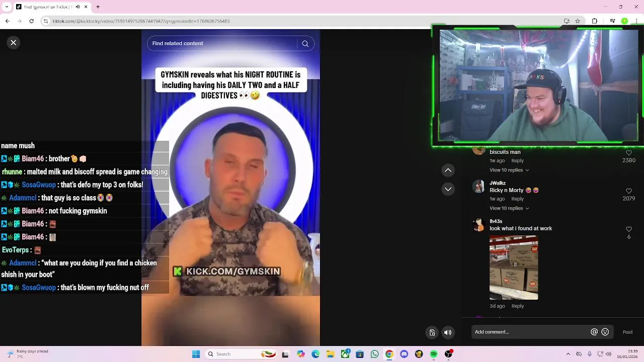The width and height of the screenshot is (644, 362).
Task: Open File Explorer from the taskbar
Action: (x=330, y=354)
